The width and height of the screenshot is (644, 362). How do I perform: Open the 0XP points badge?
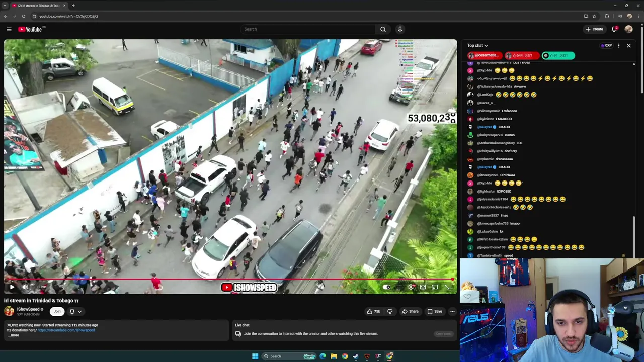pyautogui.click(x=606, y=46)
